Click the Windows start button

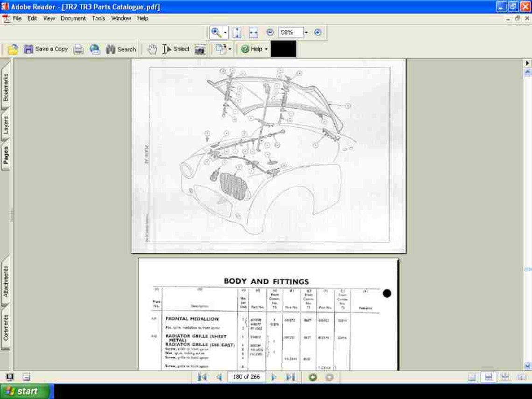(x=27, y=391)
